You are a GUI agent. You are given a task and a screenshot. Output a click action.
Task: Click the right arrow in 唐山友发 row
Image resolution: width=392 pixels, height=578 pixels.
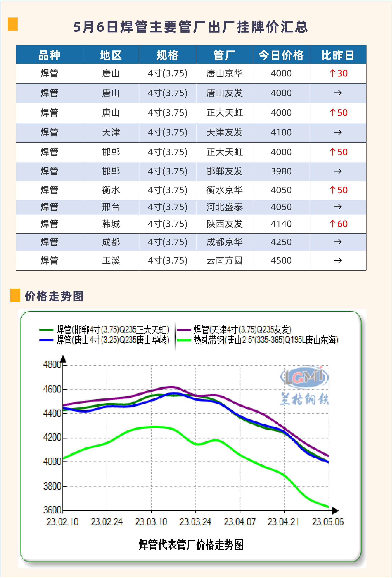tap(338, 93)
